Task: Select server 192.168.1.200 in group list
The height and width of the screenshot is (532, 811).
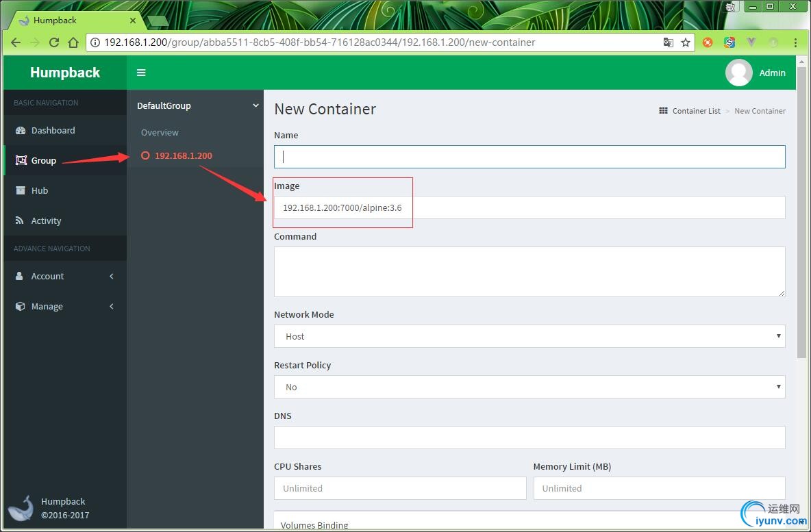Action: (184, 155)
